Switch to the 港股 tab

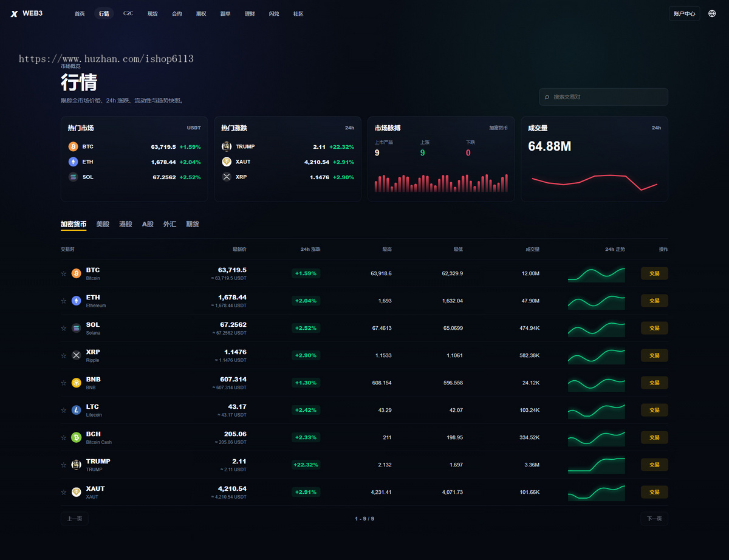point(126,224)
